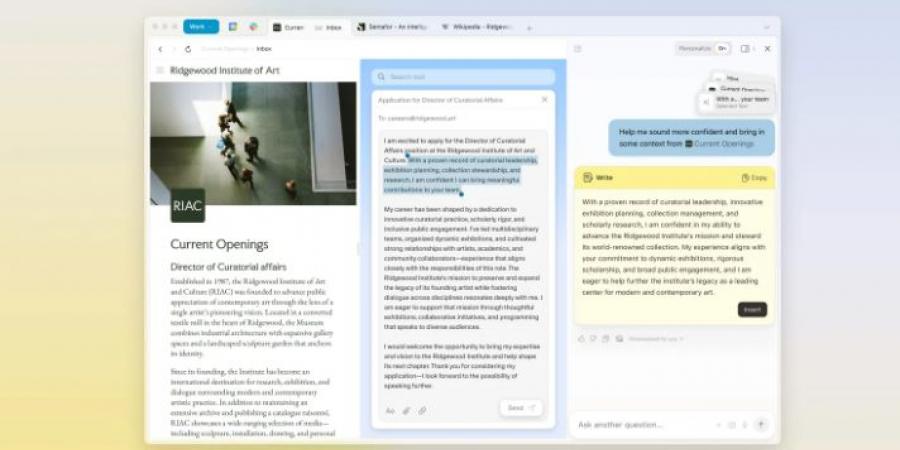The height and width of the screenshot is (450, 900).
Task: Switch to the Current Openings split tab
Action: pos(289,27)
